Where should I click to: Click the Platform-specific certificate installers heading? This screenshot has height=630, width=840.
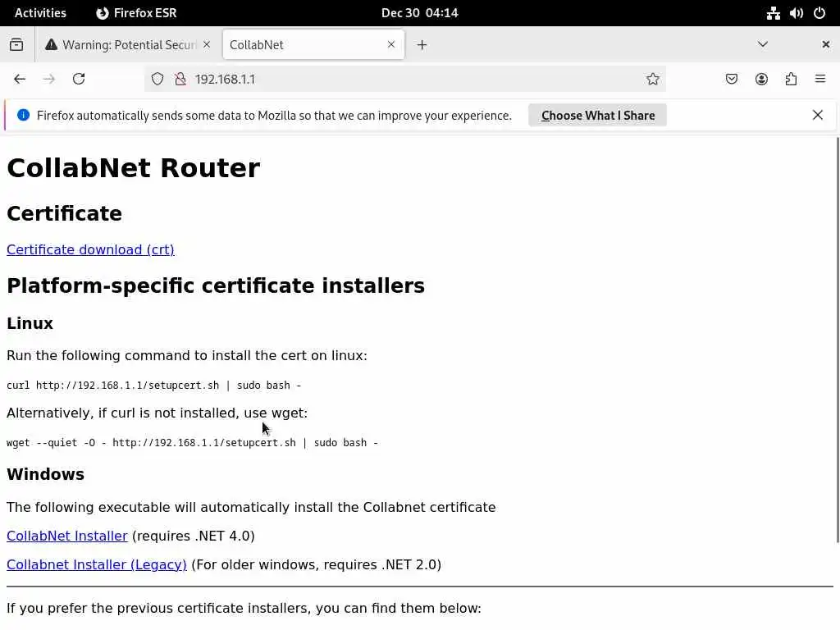216,285
